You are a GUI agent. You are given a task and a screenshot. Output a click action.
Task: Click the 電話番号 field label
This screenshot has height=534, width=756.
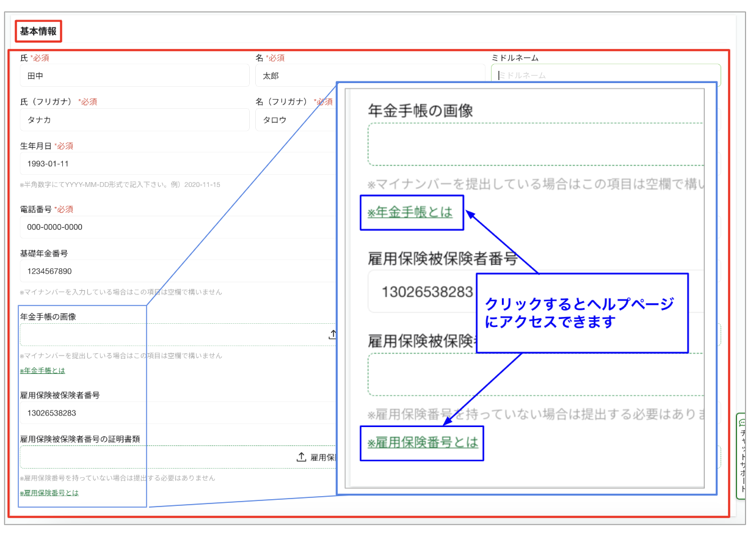[x=36, y=209]
